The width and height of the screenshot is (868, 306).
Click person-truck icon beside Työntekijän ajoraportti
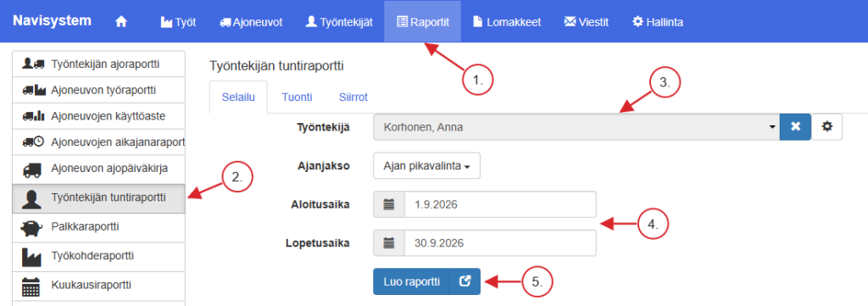pos(33,64)
